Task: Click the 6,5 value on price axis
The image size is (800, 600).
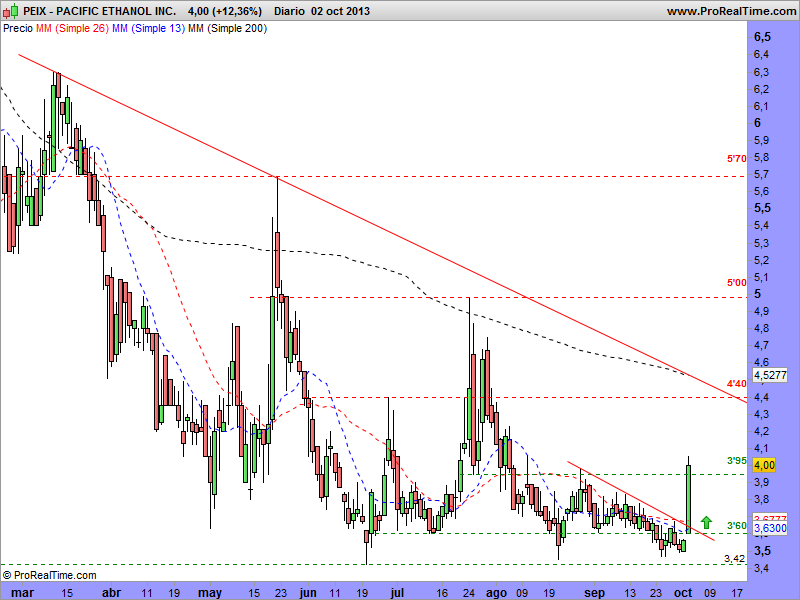Action: tap(762, 37)
